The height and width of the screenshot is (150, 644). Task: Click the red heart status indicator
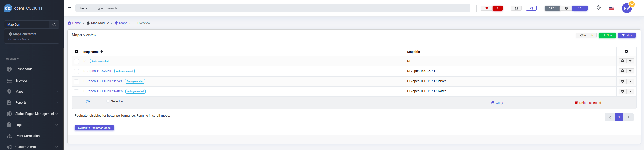487,8
